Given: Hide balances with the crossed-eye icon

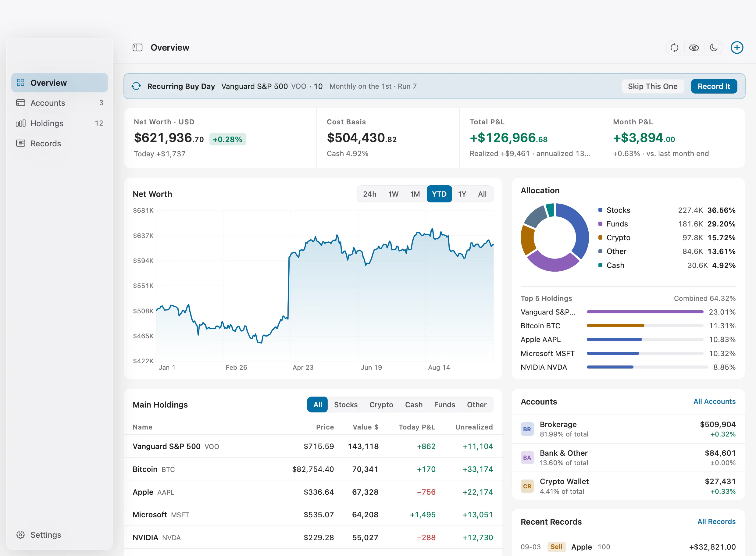Looking at the screenshot, I should 694,48.
